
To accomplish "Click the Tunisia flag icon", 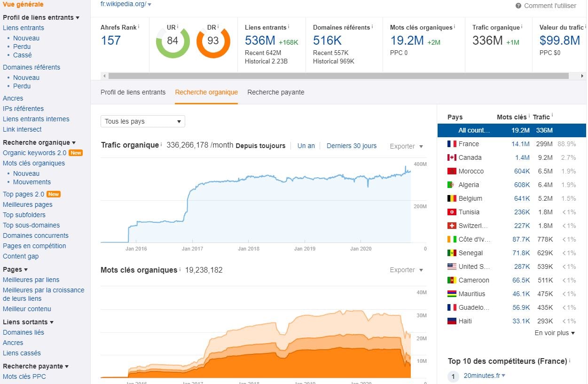I will click(452, 212).
